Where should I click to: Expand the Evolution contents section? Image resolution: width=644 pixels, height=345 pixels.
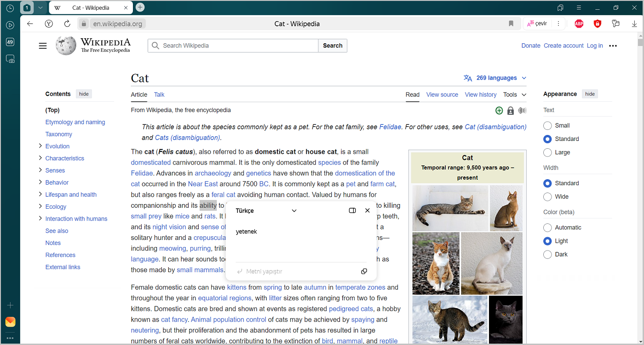tap(40, 146)
